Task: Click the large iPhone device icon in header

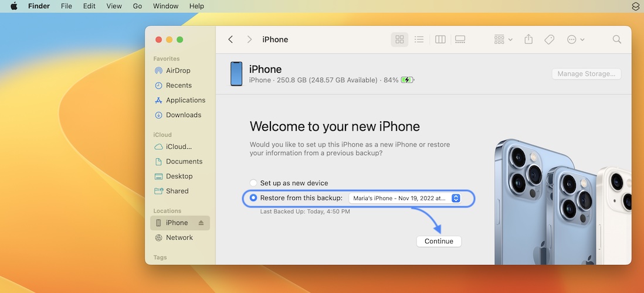Action: point(236,74)
